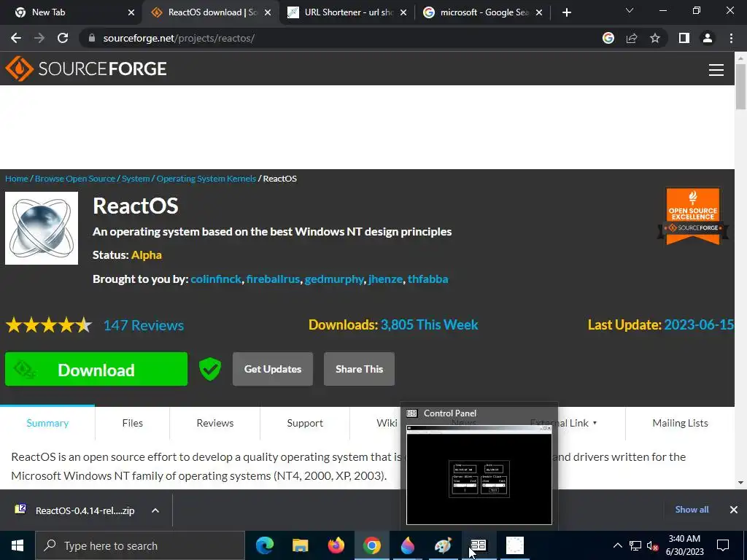Open Chrome three-dot menu
Screen dimensions: 747x560
click(x=731, y=38)
